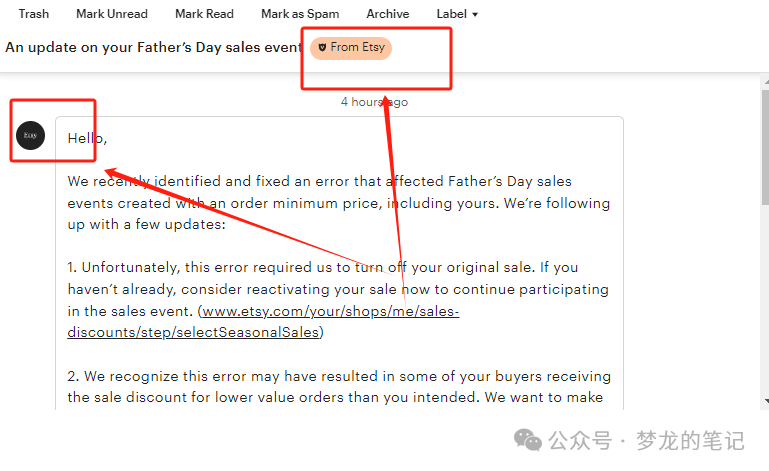Click the shield icon in From Etsy badge
This screenshot has height=471, width=769.
322,48
